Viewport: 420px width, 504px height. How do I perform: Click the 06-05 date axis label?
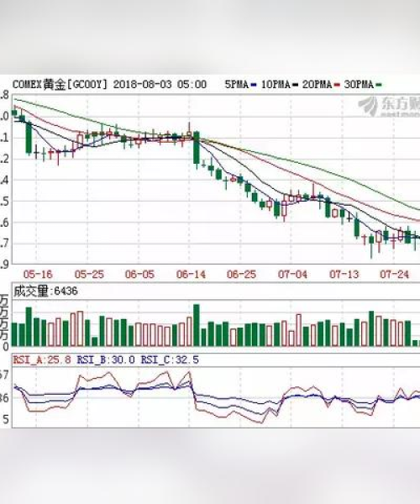[x=139, y=275]
